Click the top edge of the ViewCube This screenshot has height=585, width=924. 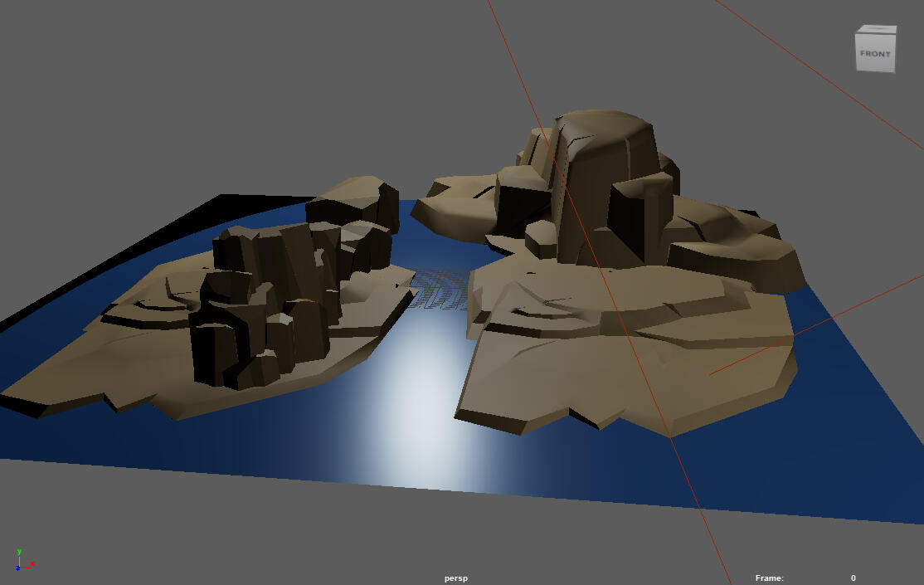877,32
